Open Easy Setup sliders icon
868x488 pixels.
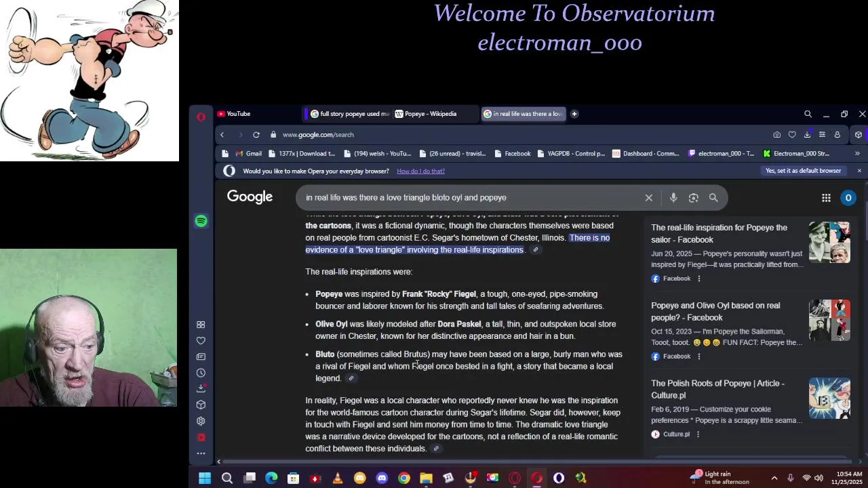coord(822,135)
